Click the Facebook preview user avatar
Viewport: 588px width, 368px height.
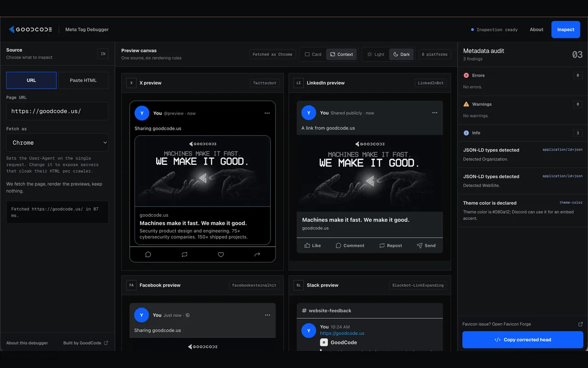point(141,315)
